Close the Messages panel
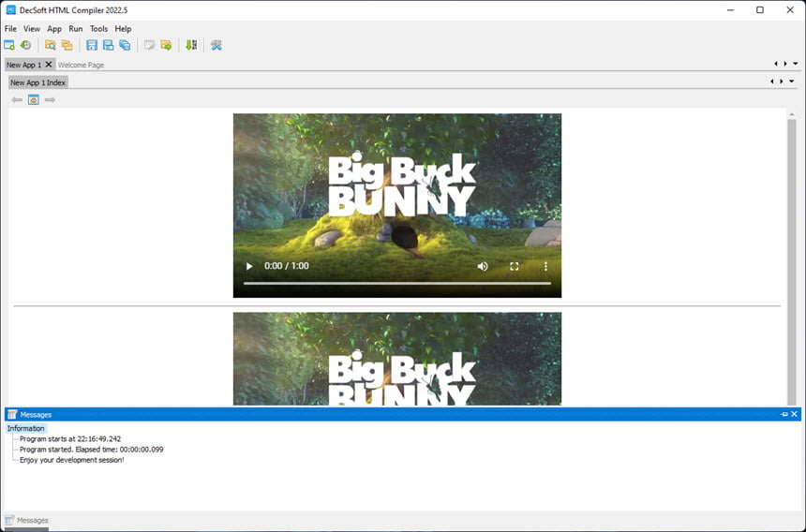The image size is (806, 532). (x=794, y=414)
